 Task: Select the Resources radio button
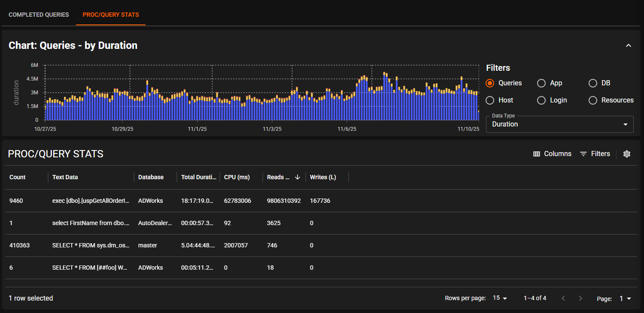(x=593, y=100)
